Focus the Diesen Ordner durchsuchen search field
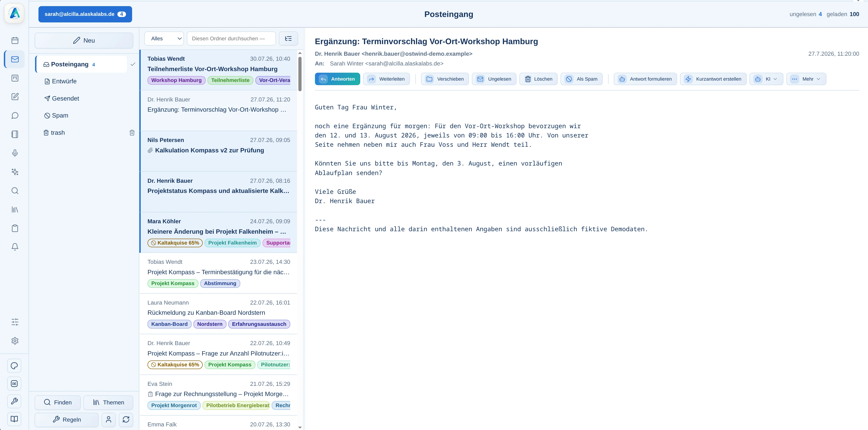The height and width of the screenshot is (430, 868). pos(231,38)
